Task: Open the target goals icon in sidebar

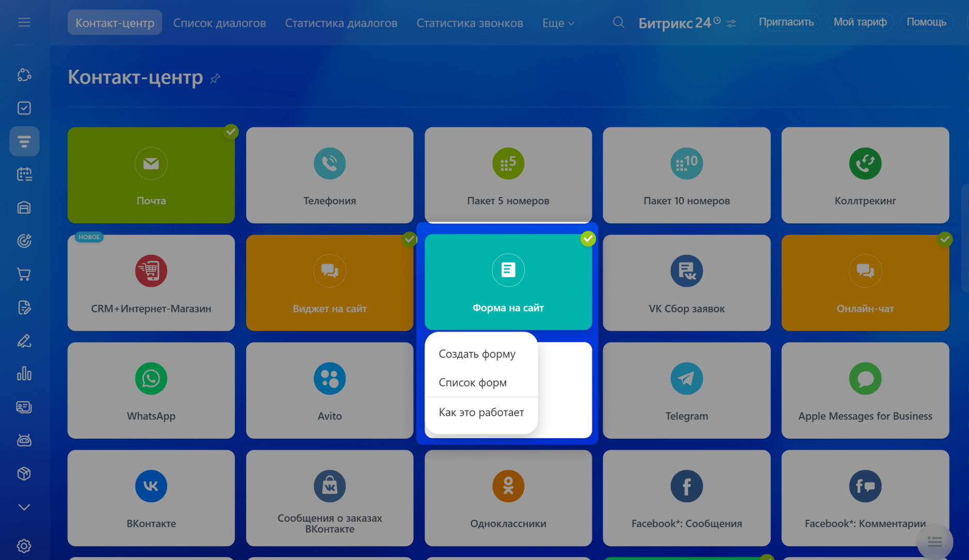Action: [x=24, y=241]
